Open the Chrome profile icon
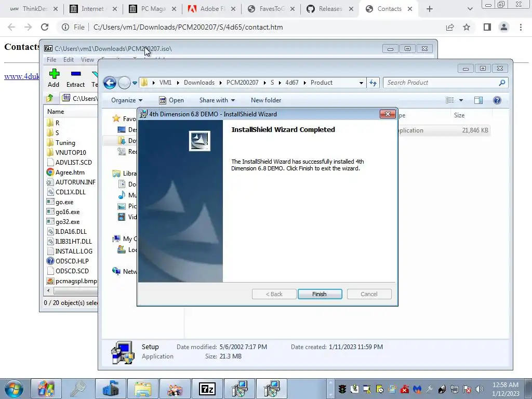 tap(504, 27)
